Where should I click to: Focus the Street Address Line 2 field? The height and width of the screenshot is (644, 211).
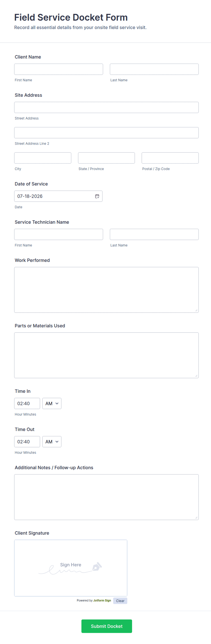pos(106,133)
